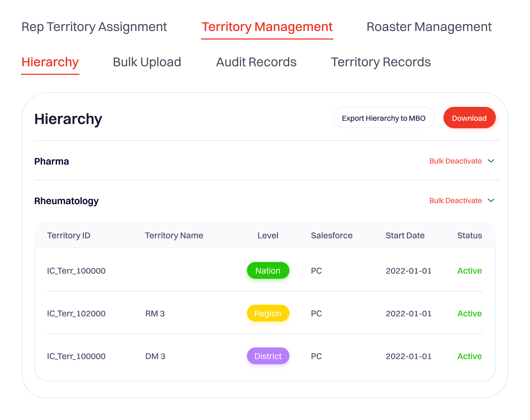The image size is (530, 420).
Task: Open the Rep Territory Assignment tab
Action: coord(94,27)
